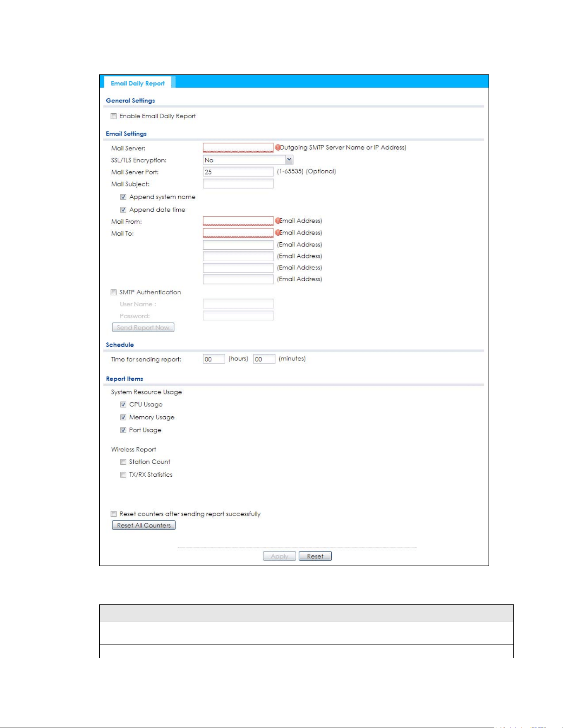Viewport: 563px width, 728px height.
Task: Click the minutes field for sending report
Action: pos(264,359)
